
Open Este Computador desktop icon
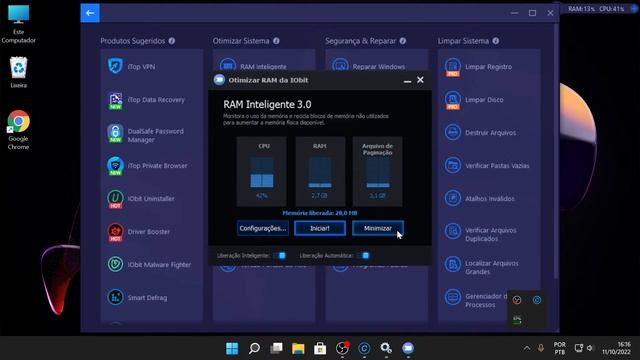click(x=18, y=24)
